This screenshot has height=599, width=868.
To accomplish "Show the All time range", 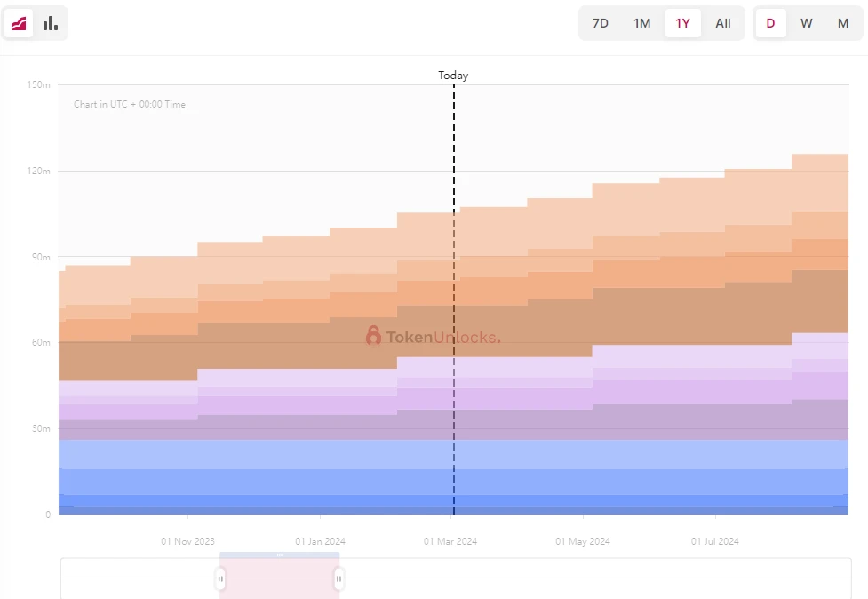I will [723, 23].
